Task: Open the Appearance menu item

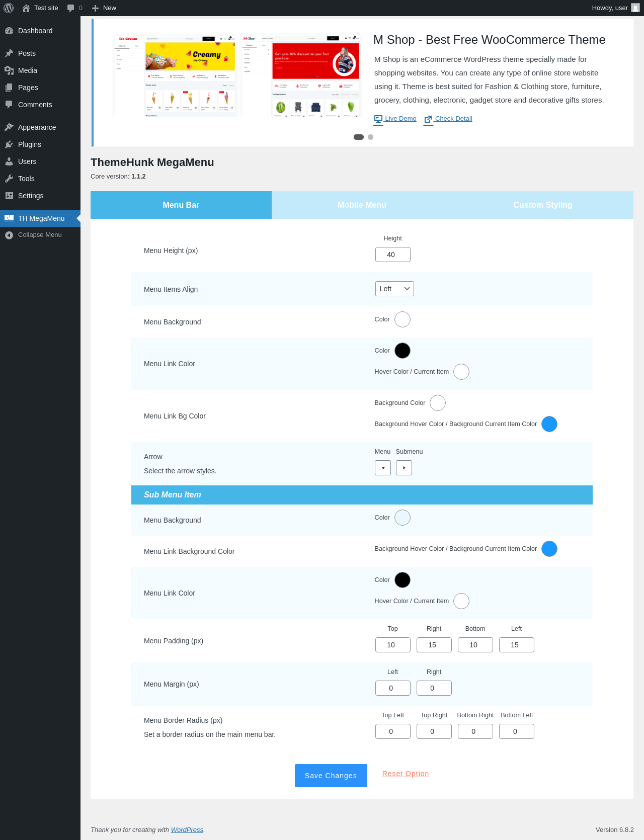Action: (40, 127)
